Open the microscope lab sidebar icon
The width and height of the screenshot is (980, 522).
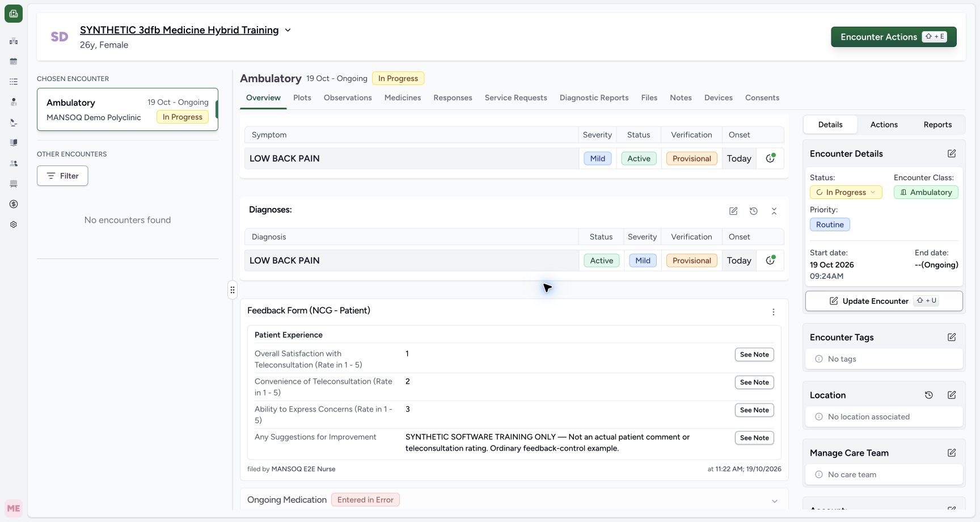(x=14, y=122)
